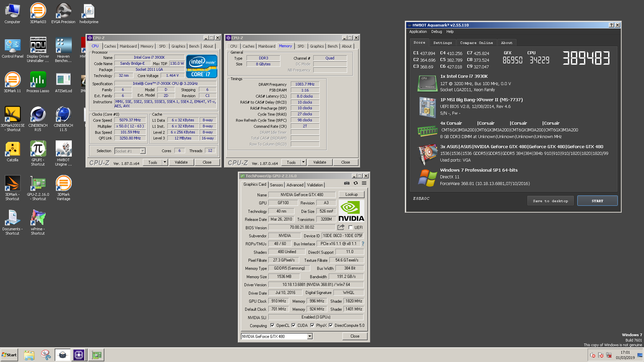Click the GPU-Z screenshot camera icon
Viewport: 644px width, 362px height.
tap(347, 183)
